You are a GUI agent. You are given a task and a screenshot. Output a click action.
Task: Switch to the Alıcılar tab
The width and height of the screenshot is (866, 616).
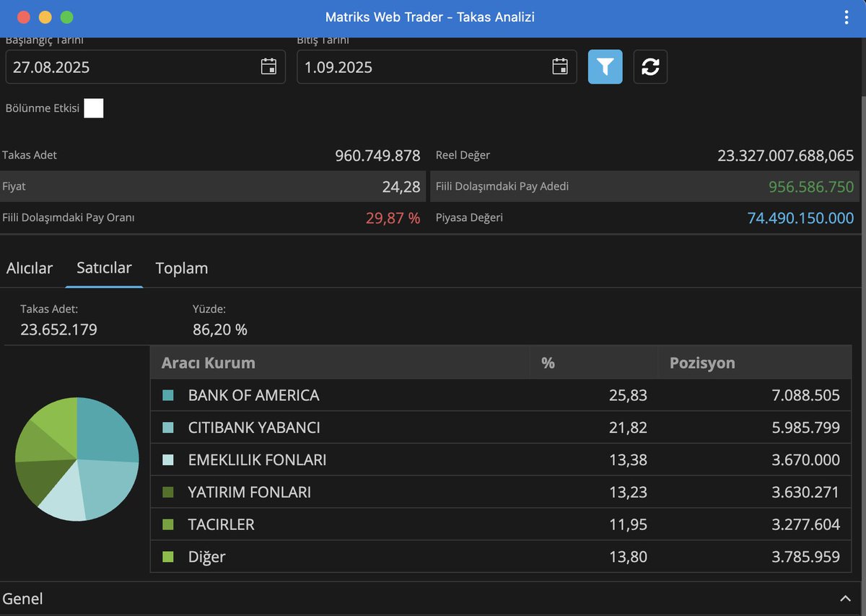coord(30,268)
